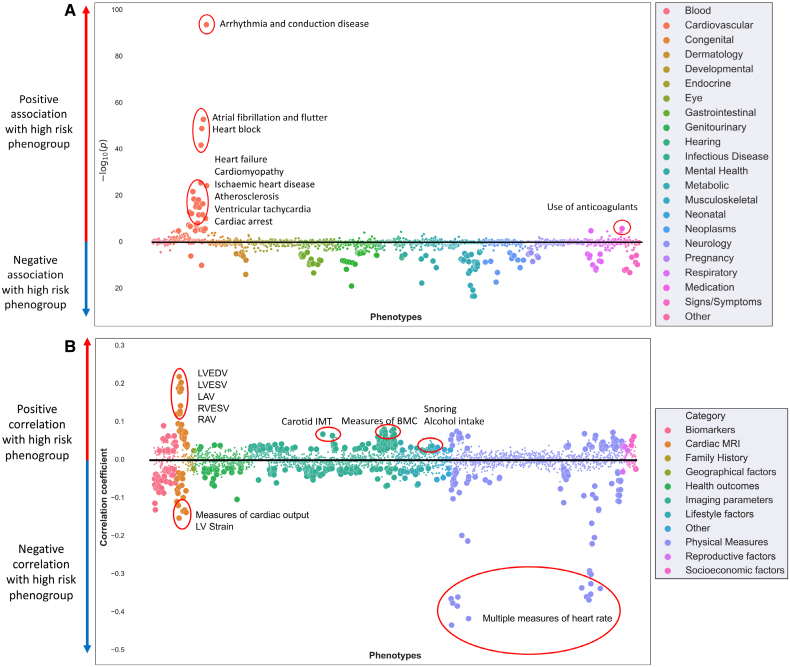This screenshot has height=667, width=790.
Task: Select Geographical factors legend entry
Action: click(x=731, y=472)
